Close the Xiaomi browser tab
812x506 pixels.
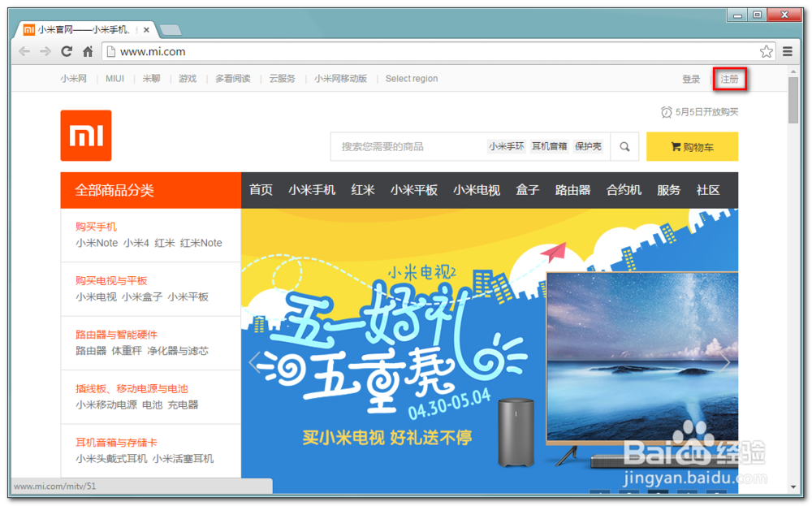coord(146,30)
